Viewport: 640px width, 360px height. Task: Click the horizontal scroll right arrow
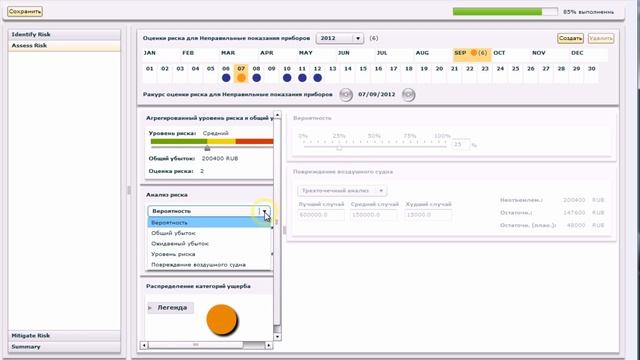(269, 346)
